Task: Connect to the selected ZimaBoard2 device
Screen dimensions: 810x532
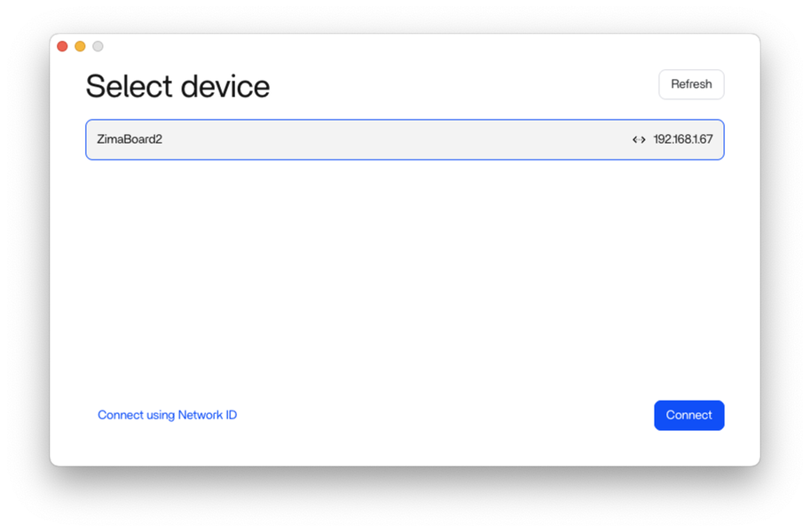Action: point(689,415)
